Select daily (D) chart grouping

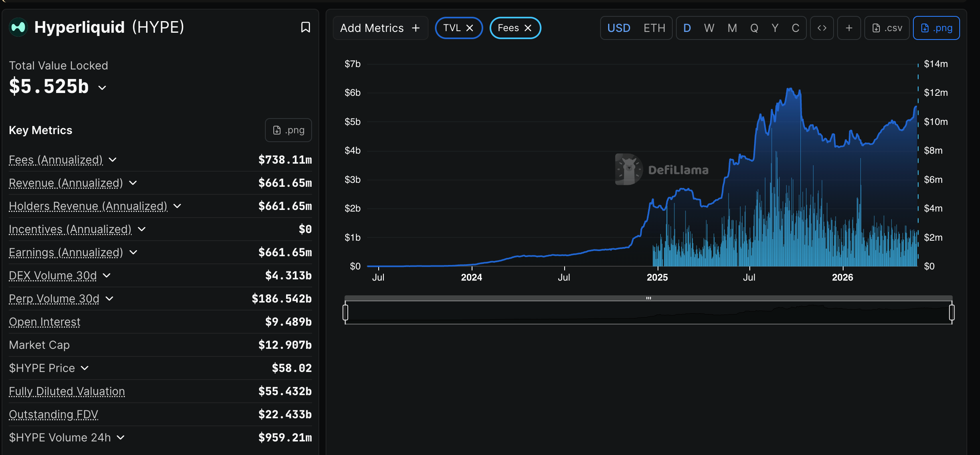(x=687, y=28)
